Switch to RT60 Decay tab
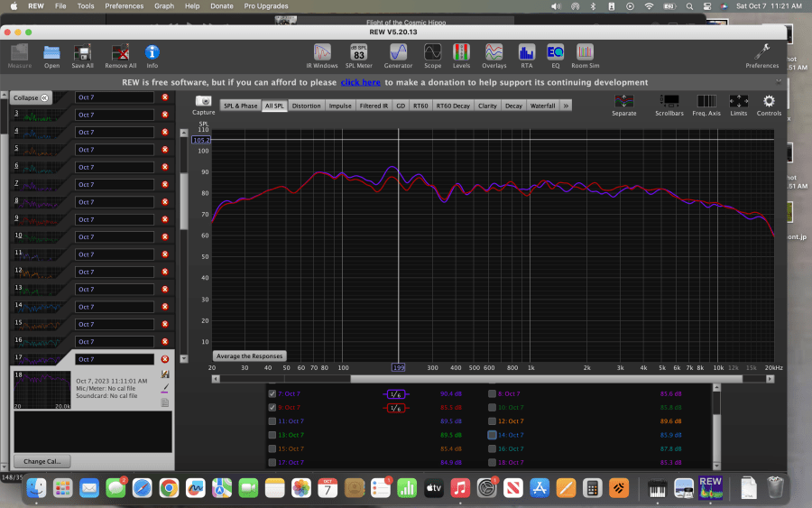The width and height of the screenshot is (812, 508). tap(453, 106)
